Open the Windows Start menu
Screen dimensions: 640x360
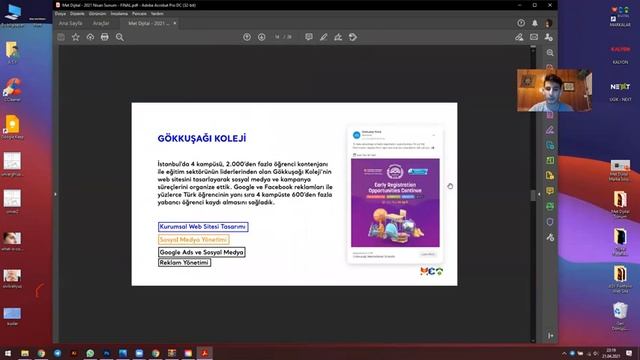[8, 353]
